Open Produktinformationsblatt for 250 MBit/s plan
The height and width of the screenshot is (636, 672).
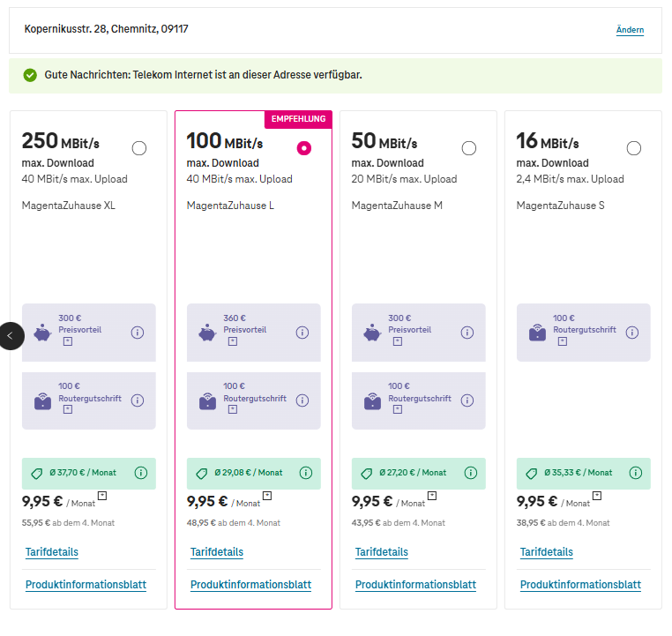tap(86, 585)
